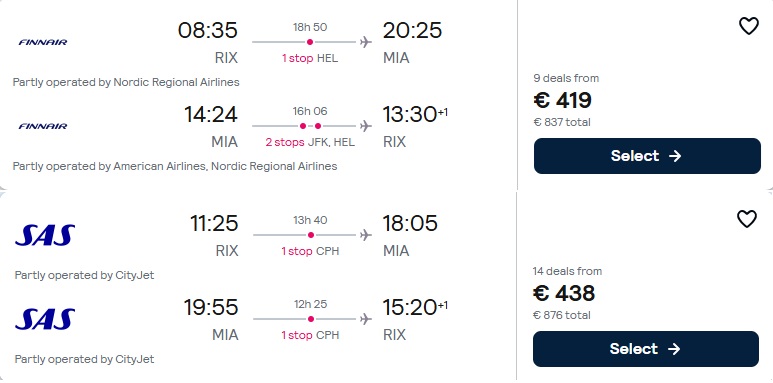The width and height of the screenshot is (773, 383).
Task: Click Finnair logo on return MIA flight
Action: [x=43, y=127]
